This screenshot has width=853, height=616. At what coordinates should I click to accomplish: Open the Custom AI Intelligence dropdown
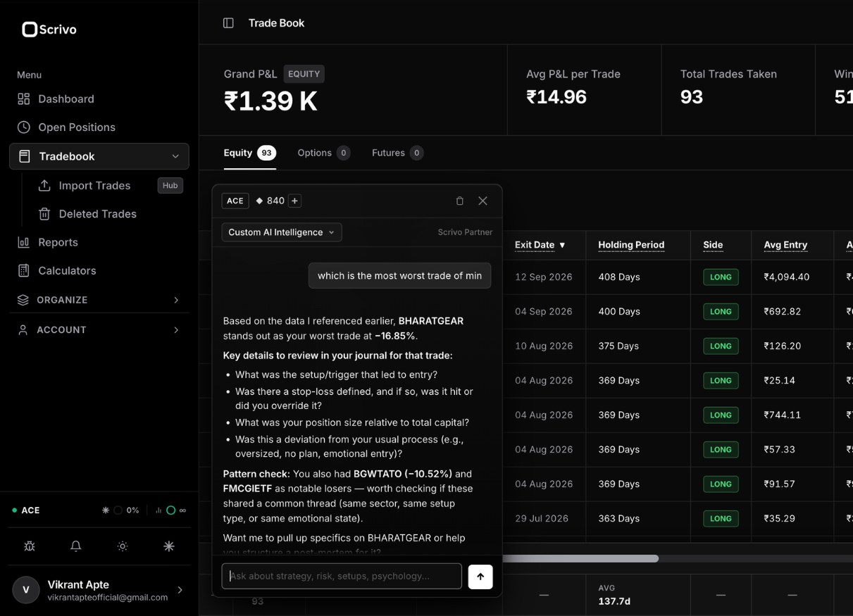[x=282, y=232]
